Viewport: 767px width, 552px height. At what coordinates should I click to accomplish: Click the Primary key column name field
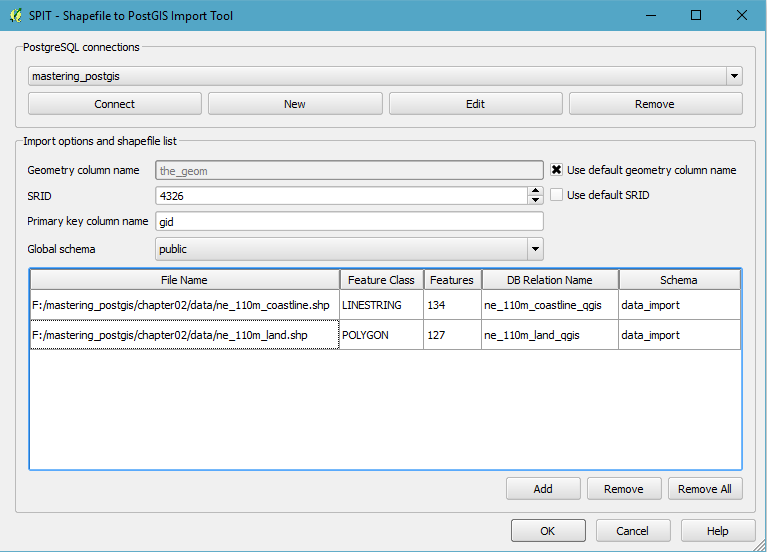point(349,222)
